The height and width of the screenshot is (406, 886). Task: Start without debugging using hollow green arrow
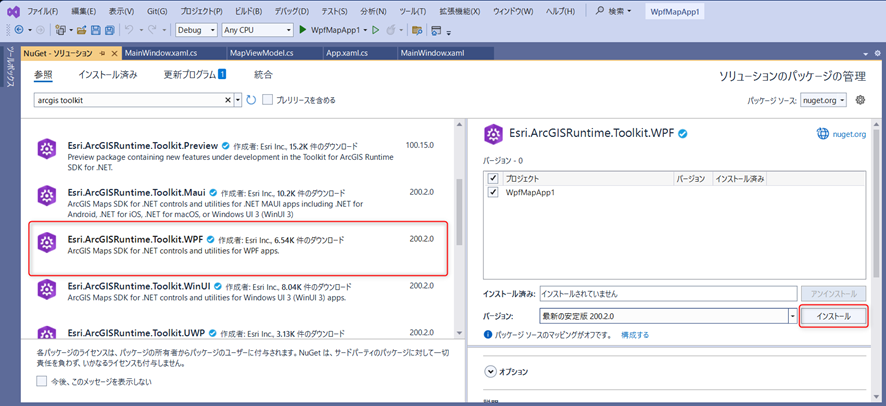375,30
